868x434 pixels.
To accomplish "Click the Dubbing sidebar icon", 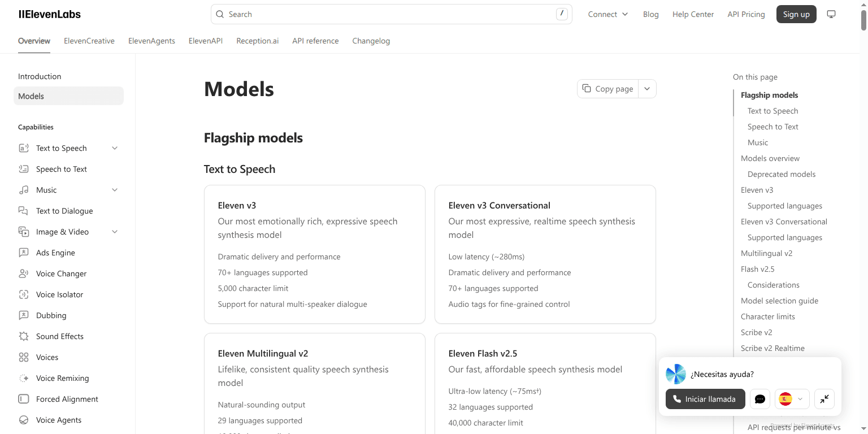I will click(x=24, y=315).
